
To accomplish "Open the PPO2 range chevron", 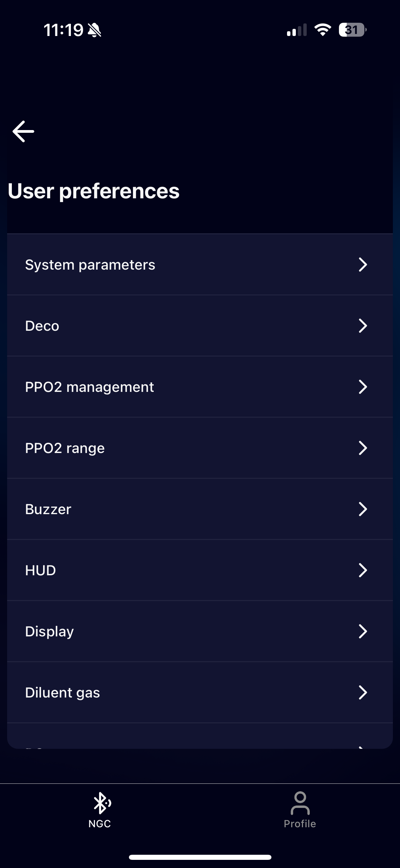I will pos(363,448).
